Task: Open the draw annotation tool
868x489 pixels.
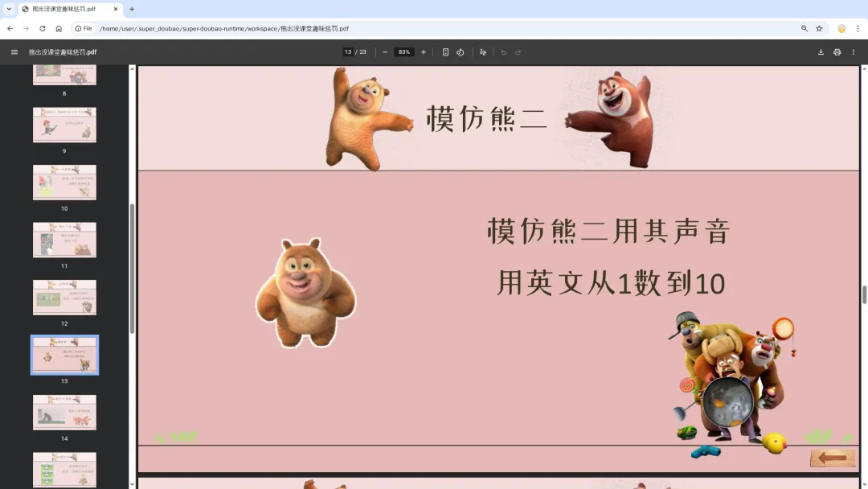Action: point(483,52)
